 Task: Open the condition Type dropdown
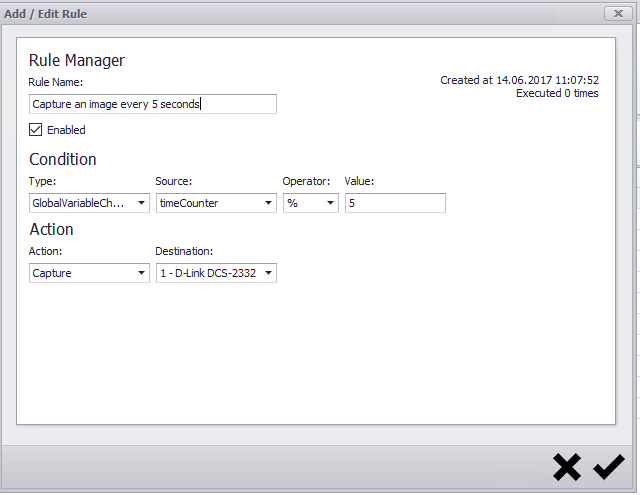point(89,203)
